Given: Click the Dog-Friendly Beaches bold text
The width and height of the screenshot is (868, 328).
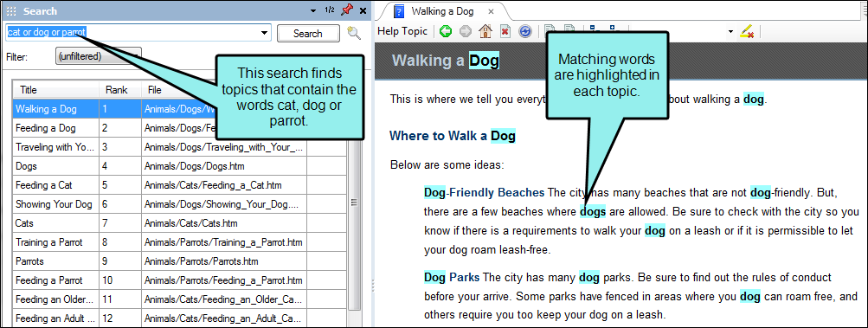Looking at the screenshot, I should [x=485, y=192].
